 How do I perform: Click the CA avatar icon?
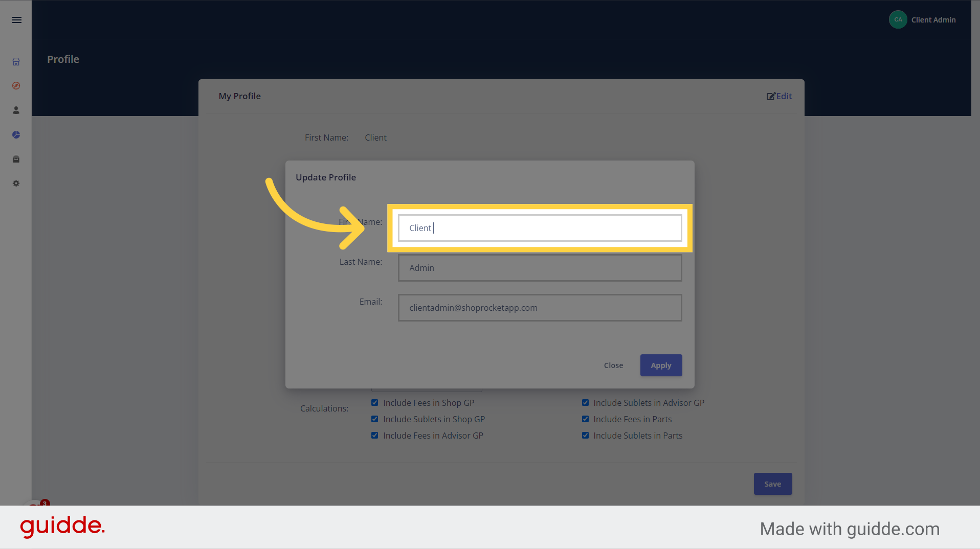point(898,20)
